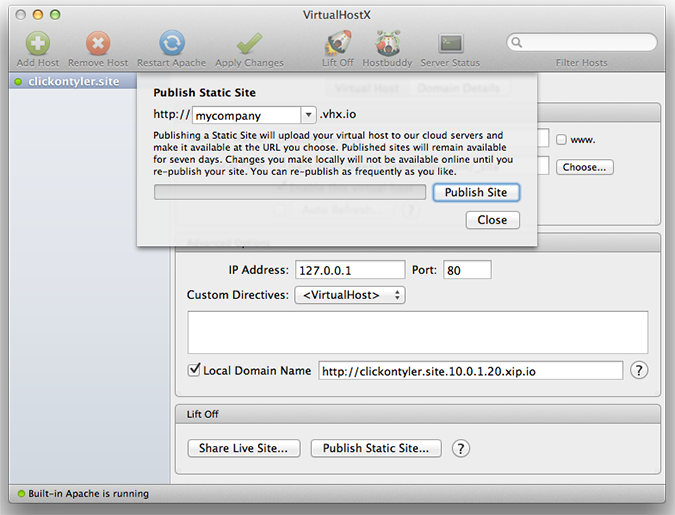Click the Choose... folder button
Viewport: 675px width, 515px height.
[x=584, y=167]
